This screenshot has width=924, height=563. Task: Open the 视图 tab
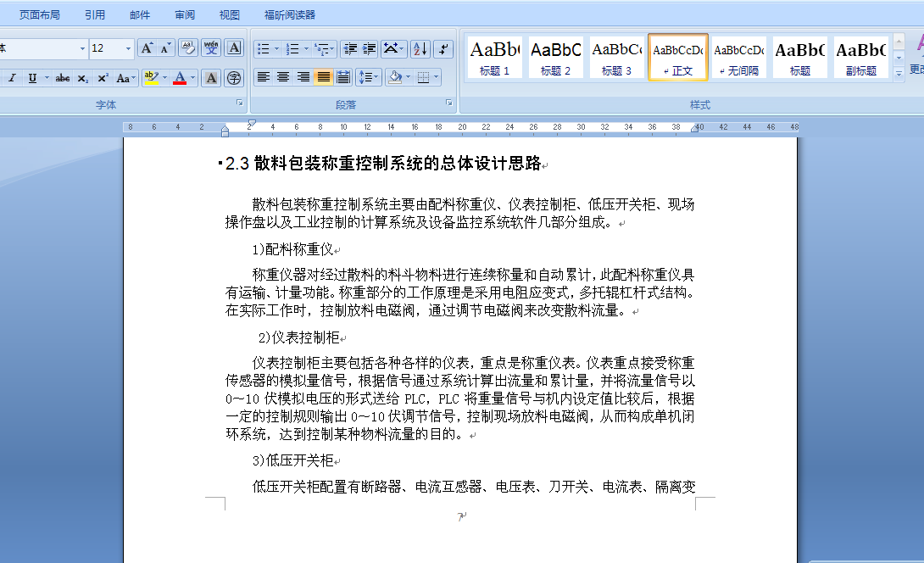coord(229,14)
